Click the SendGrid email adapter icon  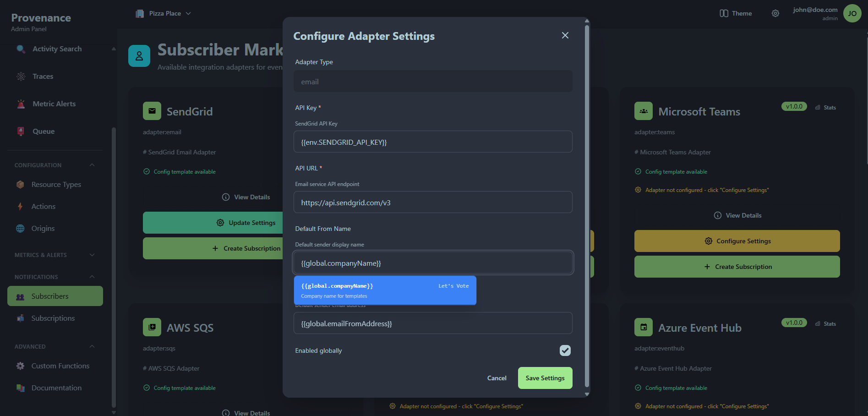coord(152,111)
